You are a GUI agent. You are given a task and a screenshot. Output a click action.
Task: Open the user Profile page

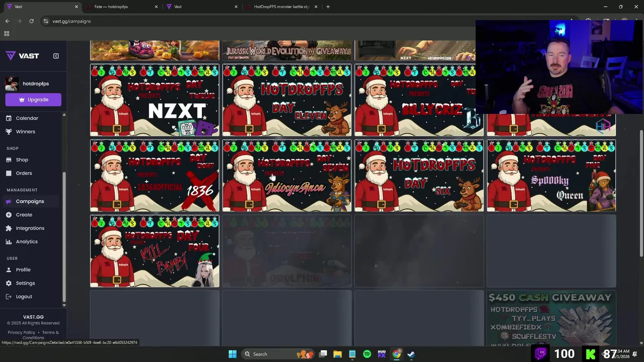coord(23,270)
